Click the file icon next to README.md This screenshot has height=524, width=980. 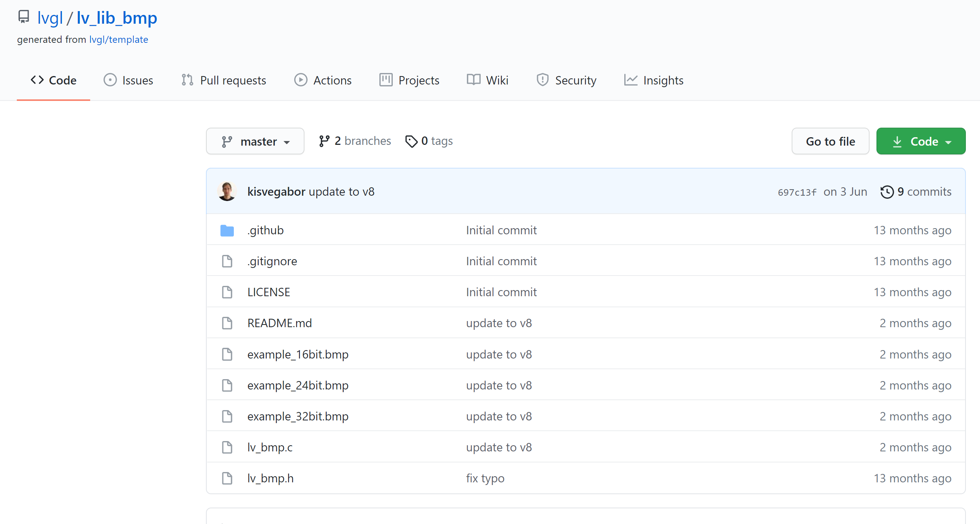coord(227,323)
